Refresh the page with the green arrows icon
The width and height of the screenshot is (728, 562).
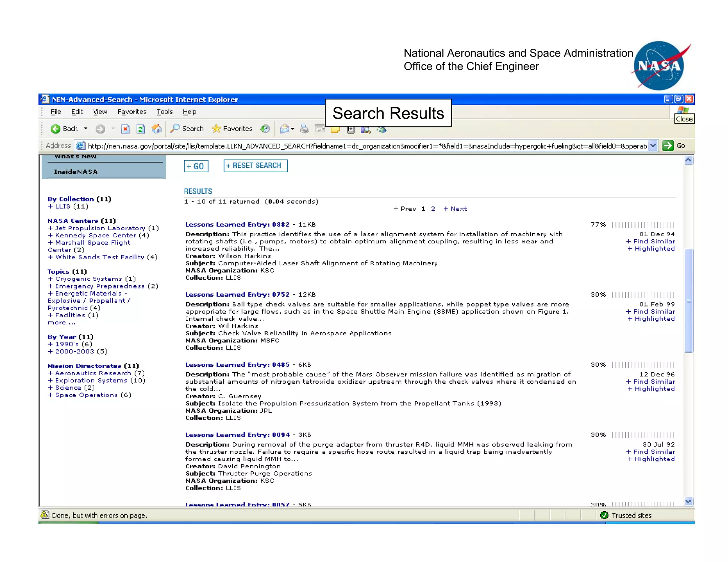(141, 129)
